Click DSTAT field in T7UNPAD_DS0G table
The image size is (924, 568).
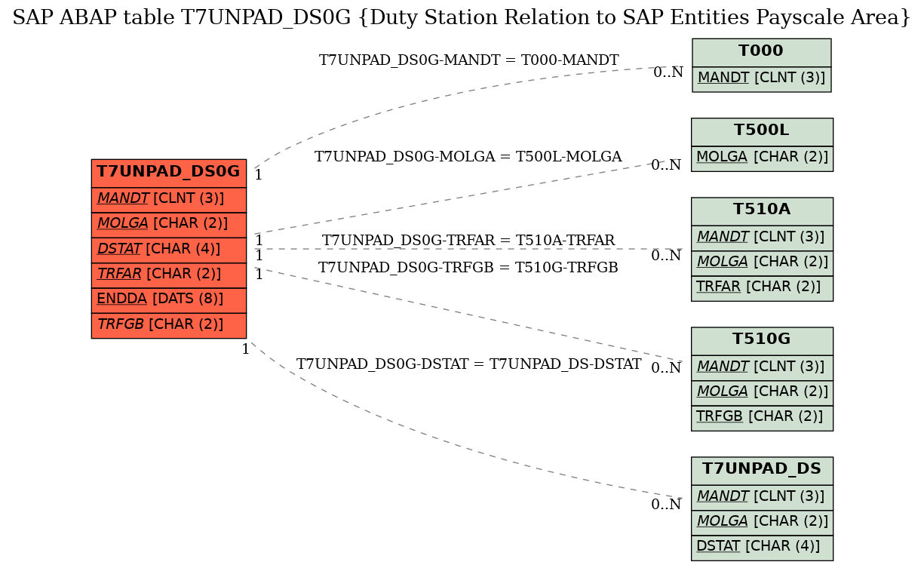(169, 249)
